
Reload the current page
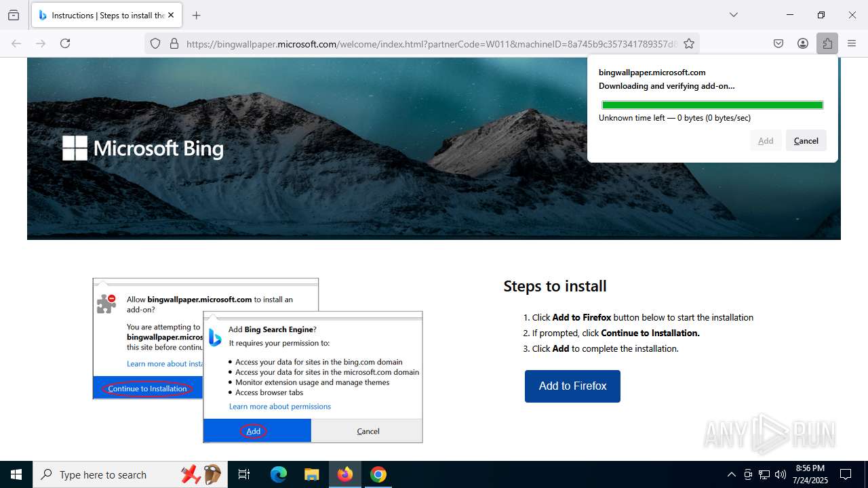click(65, 43)
